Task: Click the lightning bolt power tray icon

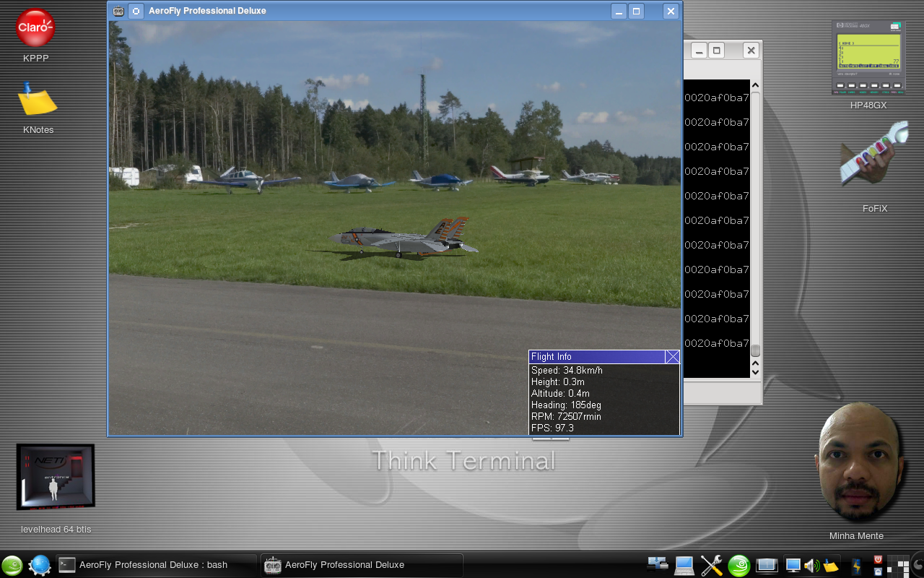Action: tap(857, 565)
